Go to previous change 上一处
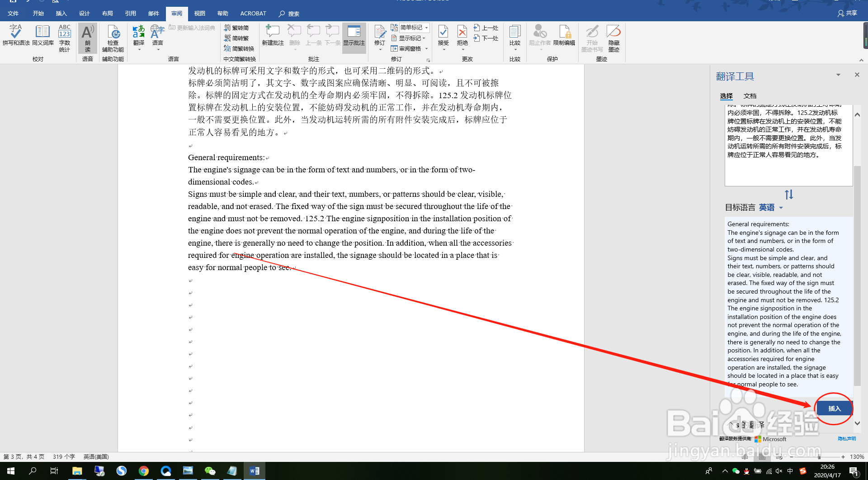 [x=486, y=28]
